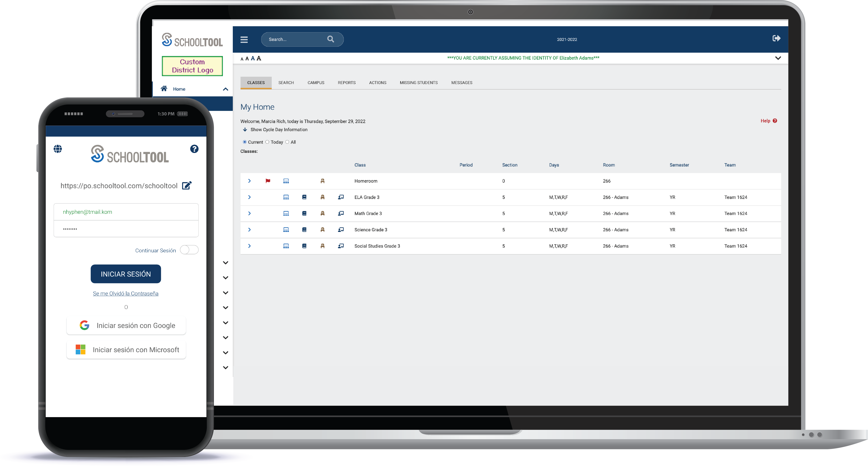Click the messaging/alert icon for Science Grade 3
Viewport: 868px width, 467px height.
pyautogui.click(x=340, y=230)
